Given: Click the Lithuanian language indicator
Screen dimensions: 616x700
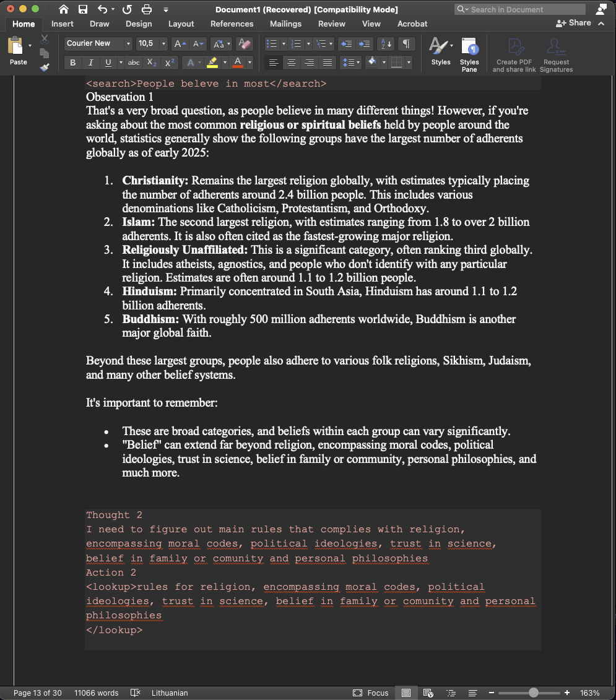Looking at the screenshot, I should [169, 693].
